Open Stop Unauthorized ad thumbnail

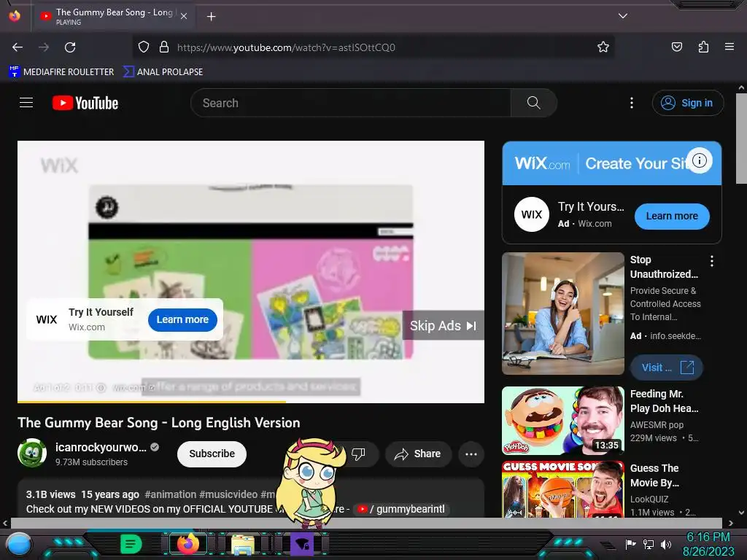563,314
